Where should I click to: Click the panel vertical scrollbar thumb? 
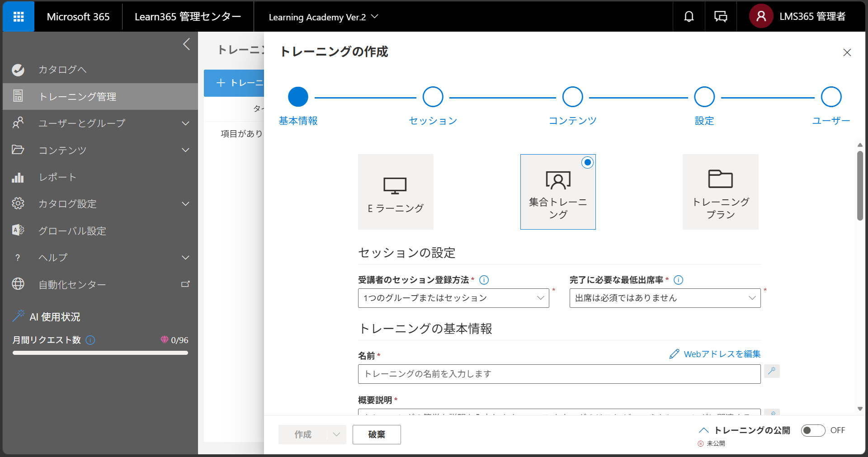[x=860, y=185]
